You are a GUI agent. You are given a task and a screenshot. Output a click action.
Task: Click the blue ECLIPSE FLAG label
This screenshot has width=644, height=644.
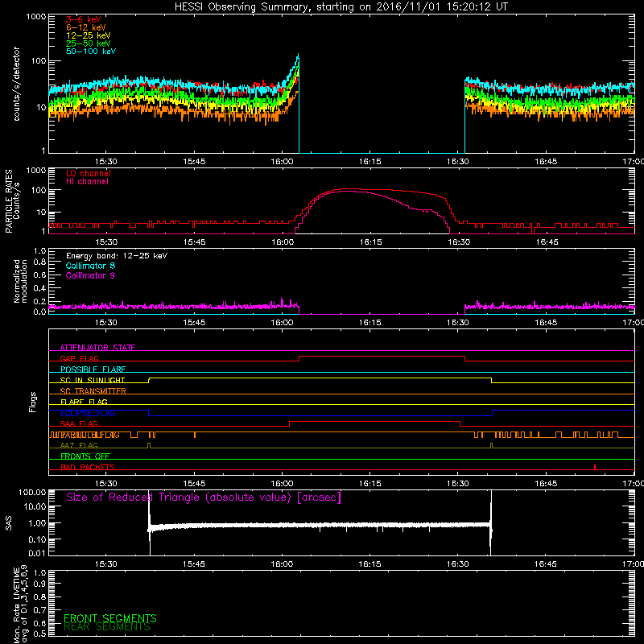click(88, 413)
